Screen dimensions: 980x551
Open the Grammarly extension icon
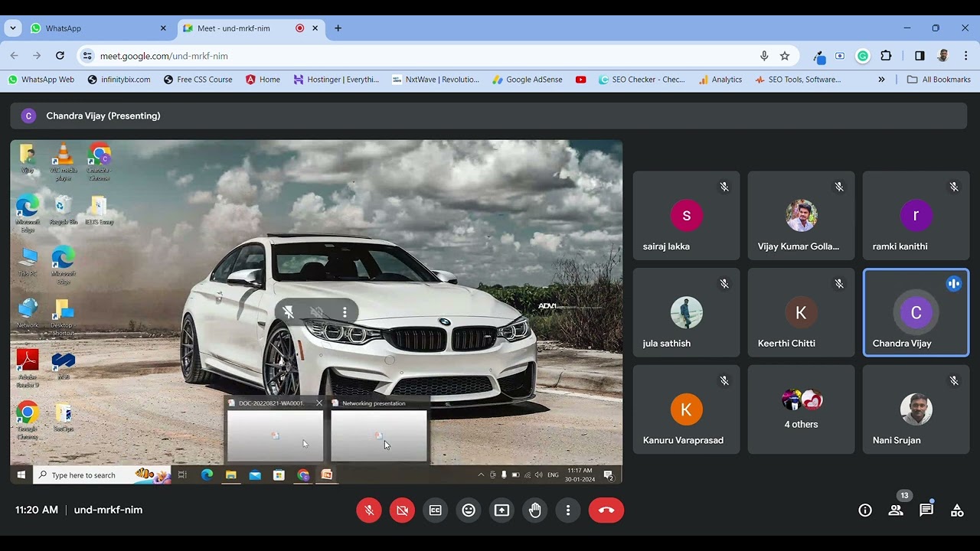[x=863, y=56]
